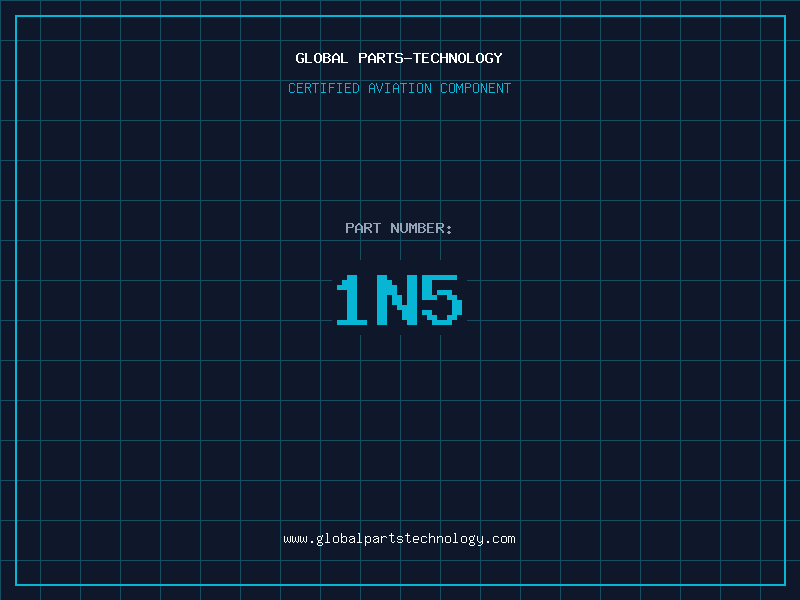Viewport: 800px width, 600px height.
Task: Click the word GLOBAL in the header
Action: coord(322,59)
